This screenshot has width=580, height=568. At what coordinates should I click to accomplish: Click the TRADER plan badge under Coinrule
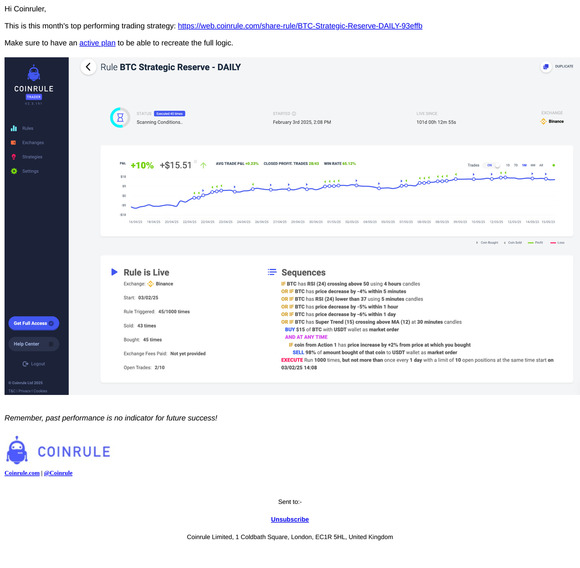34,97
